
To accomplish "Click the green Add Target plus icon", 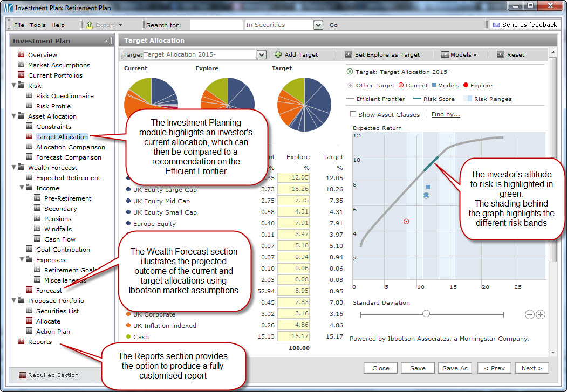I will pos(278,54).
